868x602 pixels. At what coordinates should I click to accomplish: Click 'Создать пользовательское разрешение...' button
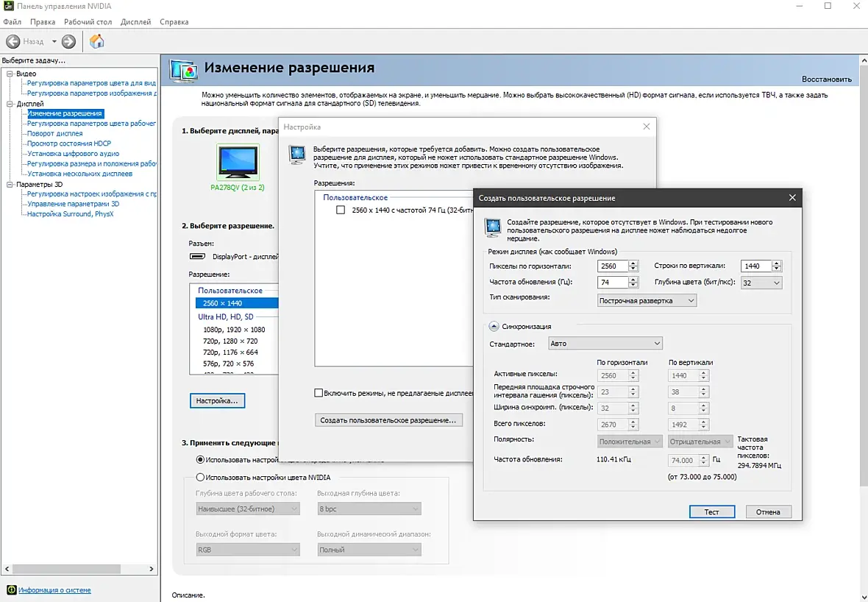tap(388, 420)
